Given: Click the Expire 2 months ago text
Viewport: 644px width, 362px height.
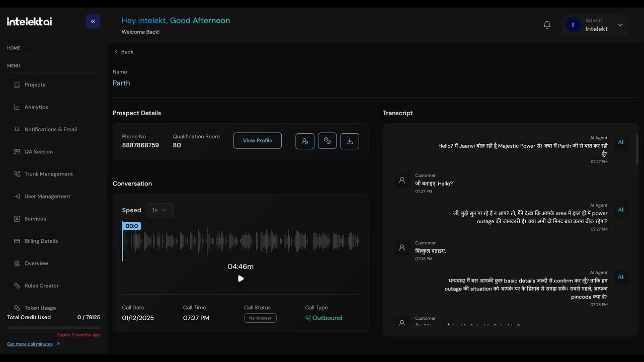Looking at the screenshot, I should point(78,335).
